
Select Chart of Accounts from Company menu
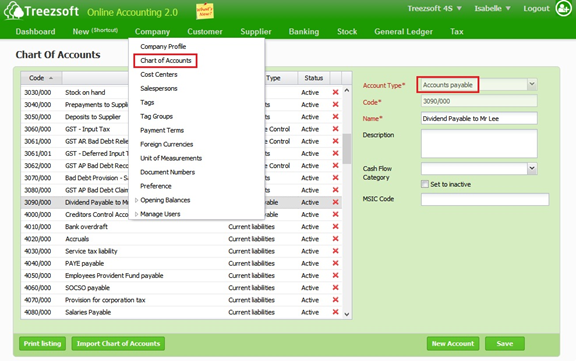(166, 61)
